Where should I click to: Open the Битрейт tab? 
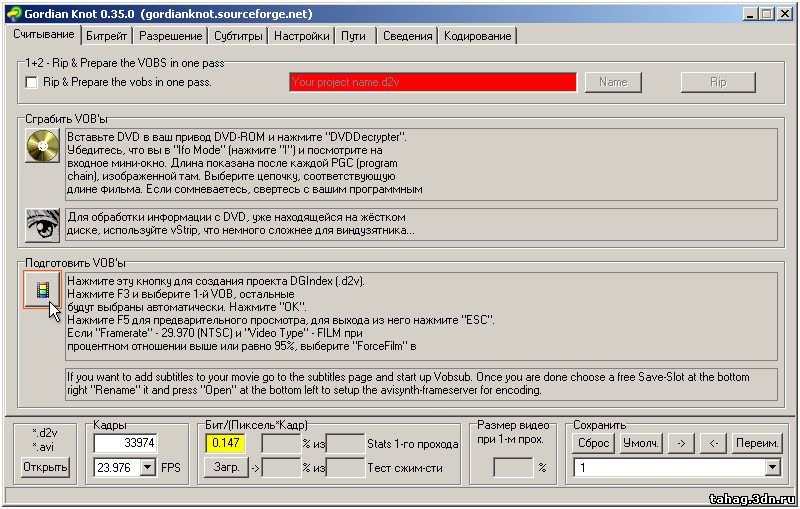click(106, 36)
